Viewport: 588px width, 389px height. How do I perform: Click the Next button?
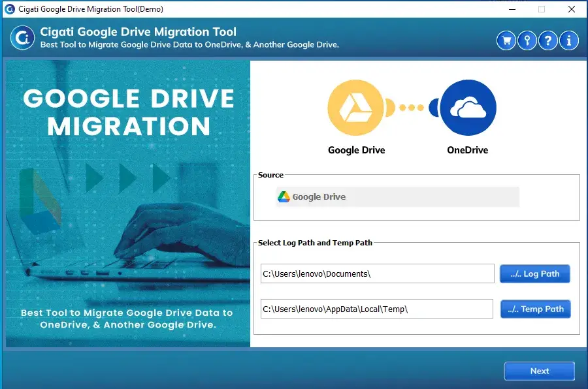click(539, 371)
